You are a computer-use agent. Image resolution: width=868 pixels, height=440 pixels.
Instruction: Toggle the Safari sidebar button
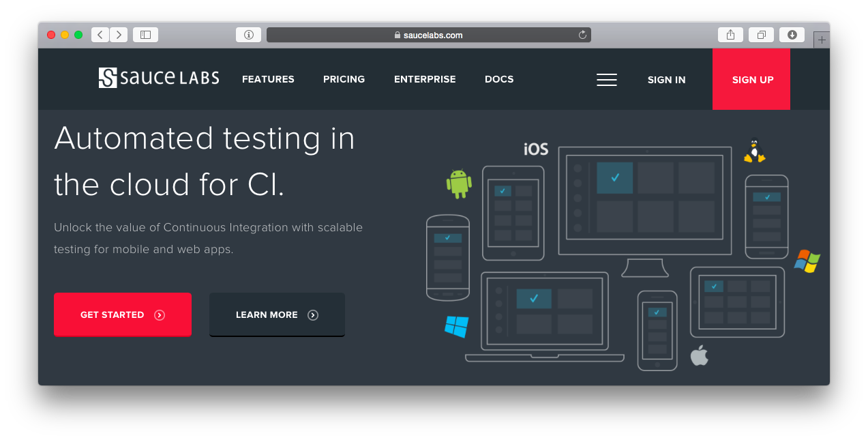145,35
